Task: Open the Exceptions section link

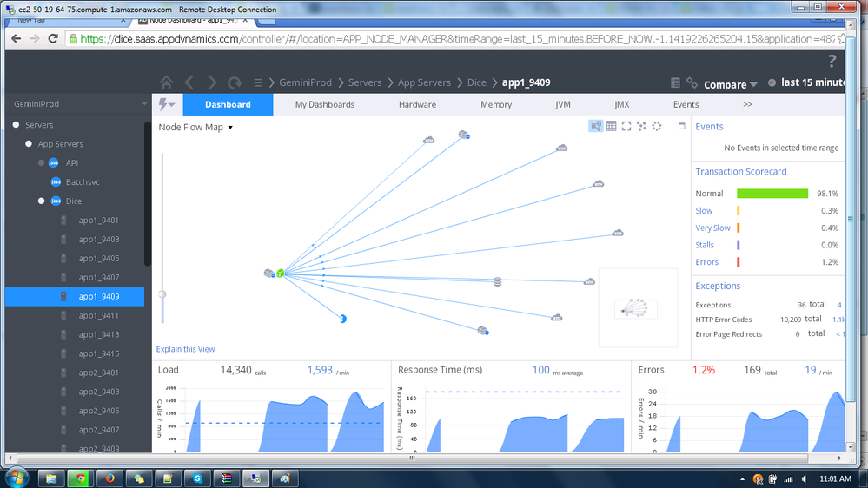Action: [x=718, y=286]
